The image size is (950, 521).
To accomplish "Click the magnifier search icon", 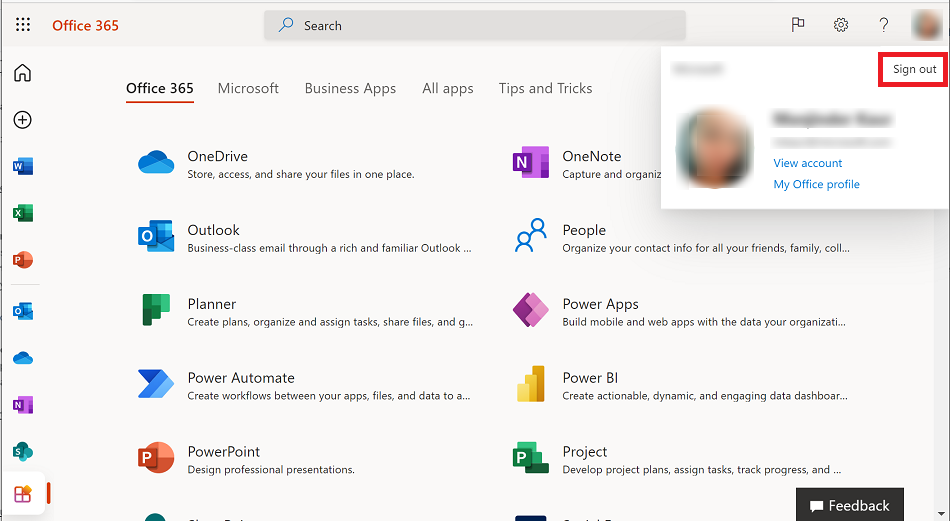I will pos(286,25).
